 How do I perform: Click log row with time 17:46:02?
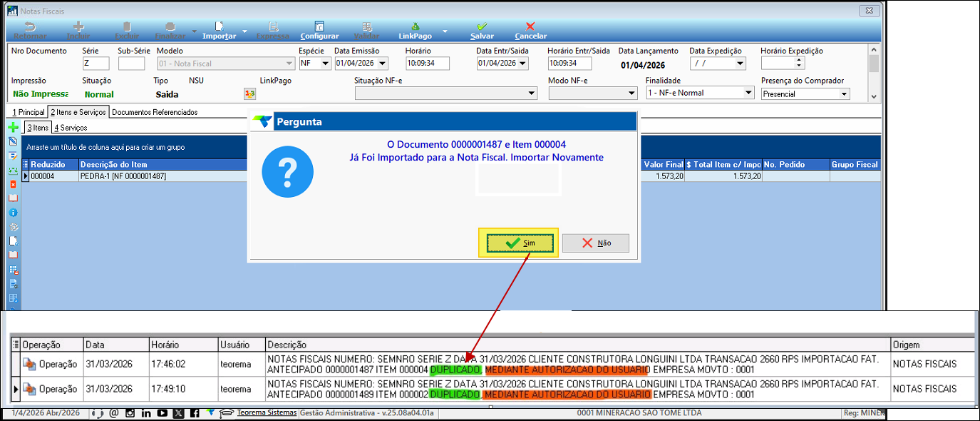[492, 364]
